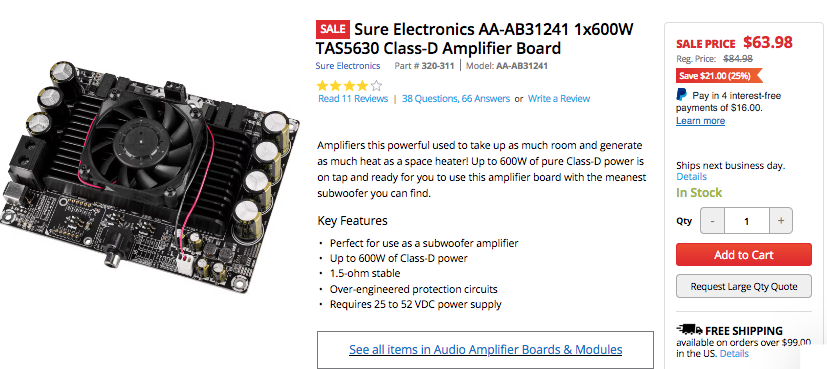The width and height of the screenshot is (827, 369).
Task: Open free shipping Details link
Action: coord(734,353)
